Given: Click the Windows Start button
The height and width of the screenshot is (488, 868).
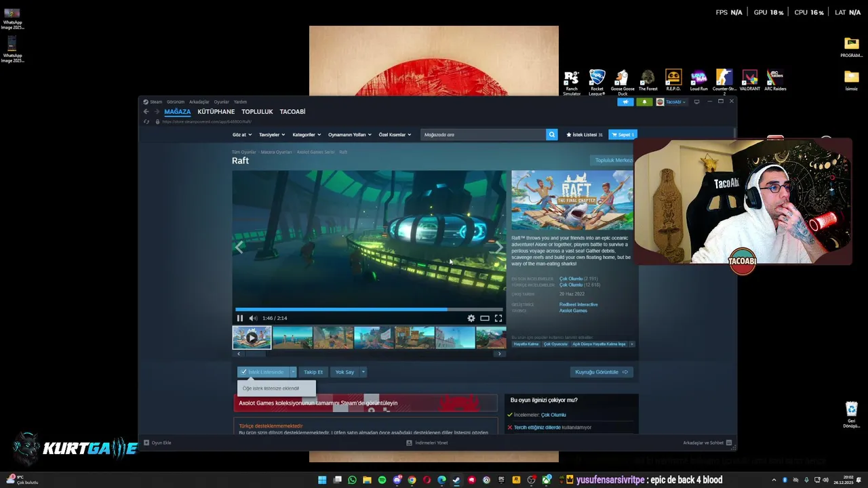Looking at the screenshot, I should coord(322,480).
